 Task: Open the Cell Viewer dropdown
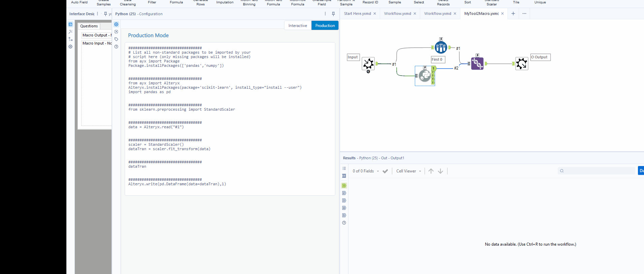click(x=408, y=171)
